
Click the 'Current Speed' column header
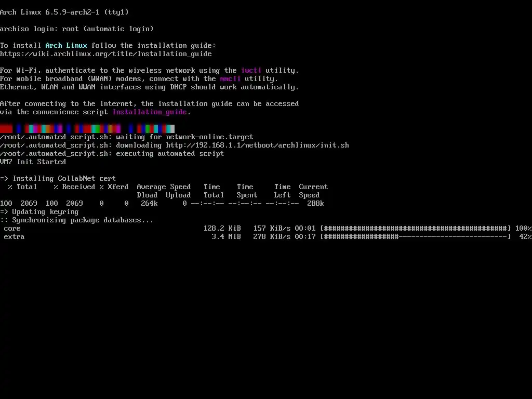pos(313,191)
